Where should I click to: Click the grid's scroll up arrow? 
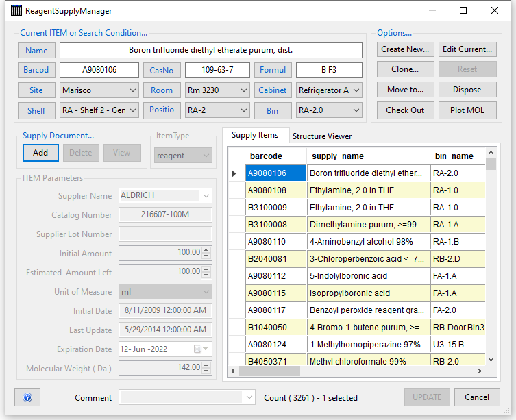pos(491,153)
